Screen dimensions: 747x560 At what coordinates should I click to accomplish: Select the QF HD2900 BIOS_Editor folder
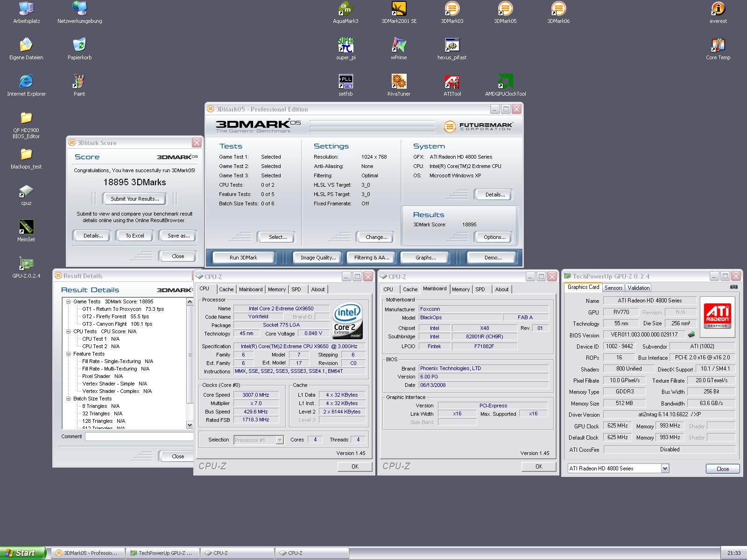point(26,125)
